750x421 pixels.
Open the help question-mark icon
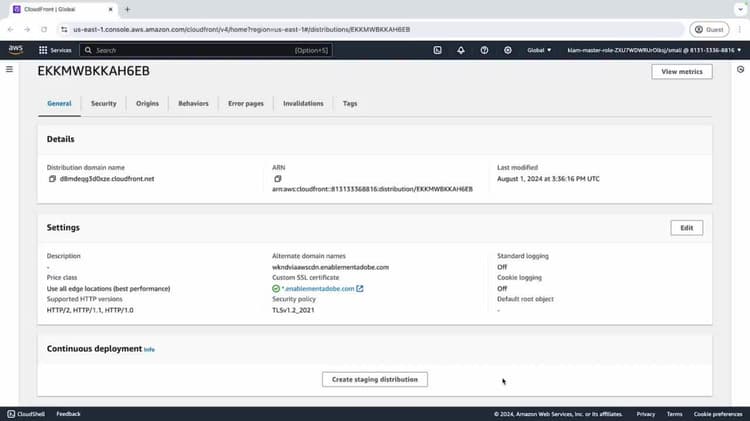[x=484, y=50]
